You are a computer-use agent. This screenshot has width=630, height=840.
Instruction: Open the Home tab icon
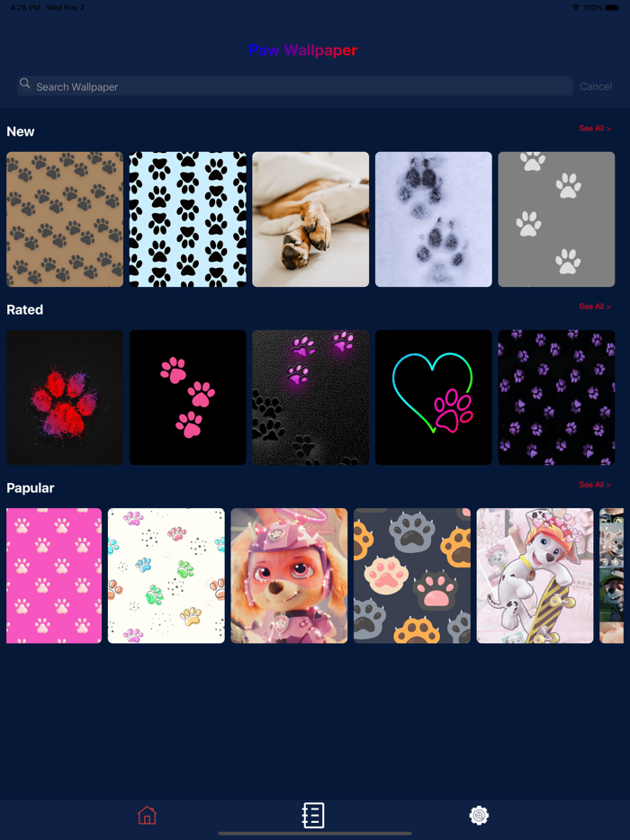[x=147, y=816]
